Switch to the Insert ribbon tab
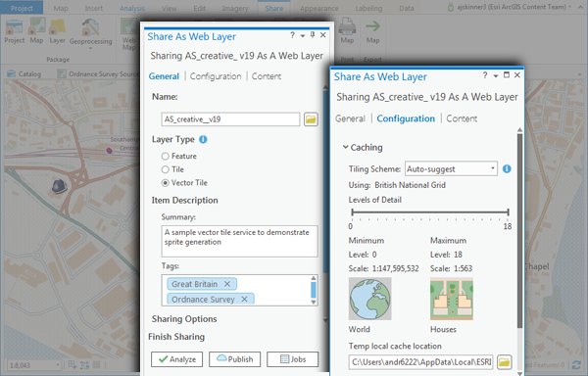This screenshot has height=376, width=588. click(94, 8)
